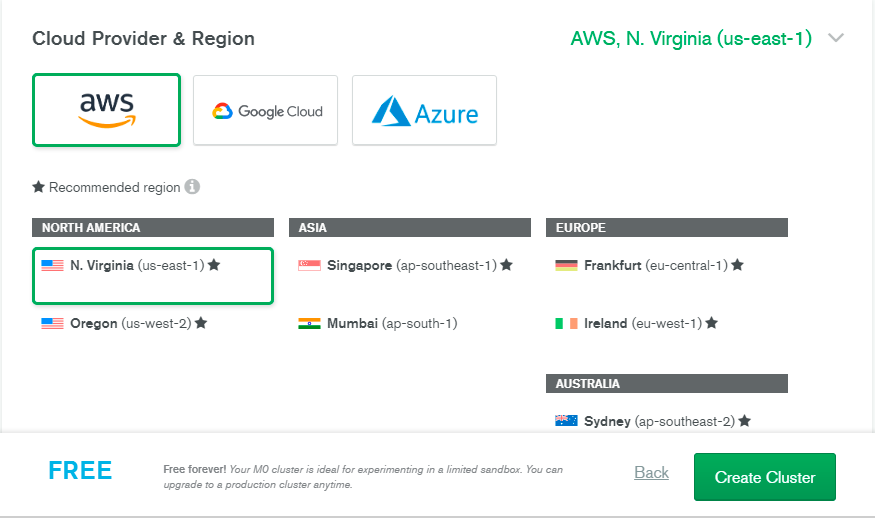875x518 pixels.
Task: Collapse the Cloud Provider & Region chevron
Action: (836, 38)
